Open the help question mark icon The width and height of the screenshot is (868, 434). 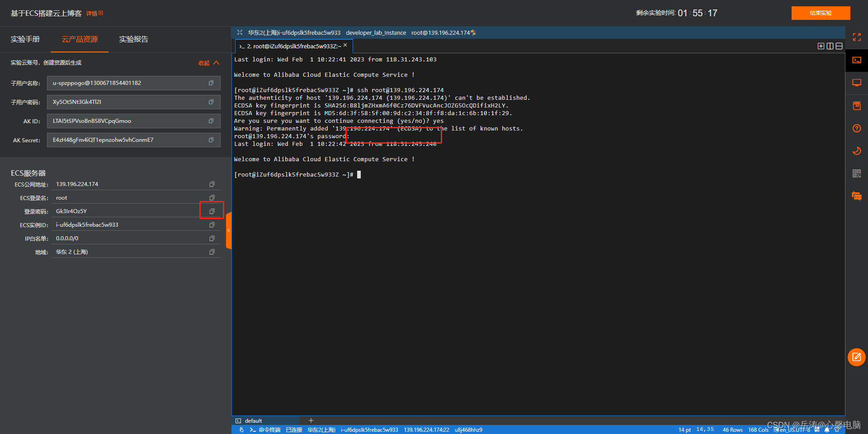pos(857,128)
